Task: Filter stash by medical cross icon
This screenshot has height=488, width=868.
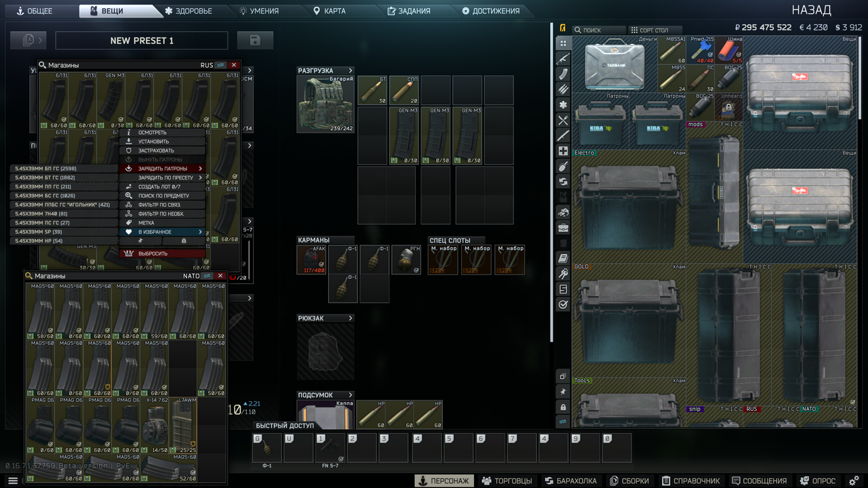Action: 563,151
